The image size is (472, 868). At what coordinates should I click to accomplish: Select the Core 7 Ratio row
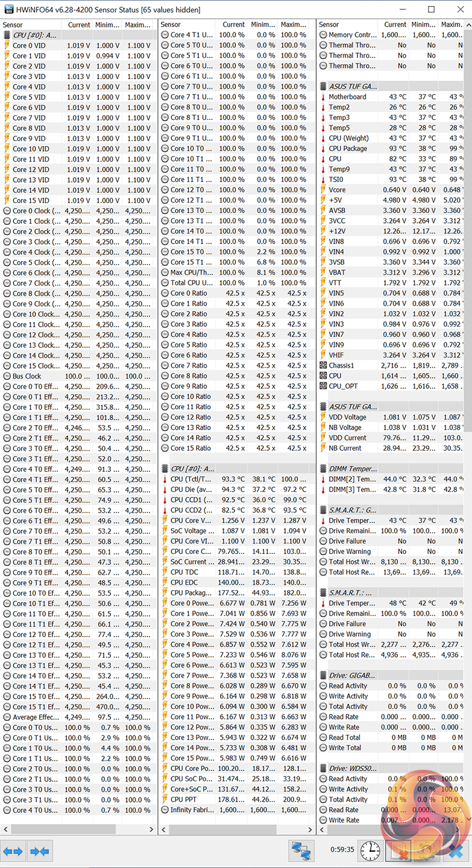pos(236,365)
